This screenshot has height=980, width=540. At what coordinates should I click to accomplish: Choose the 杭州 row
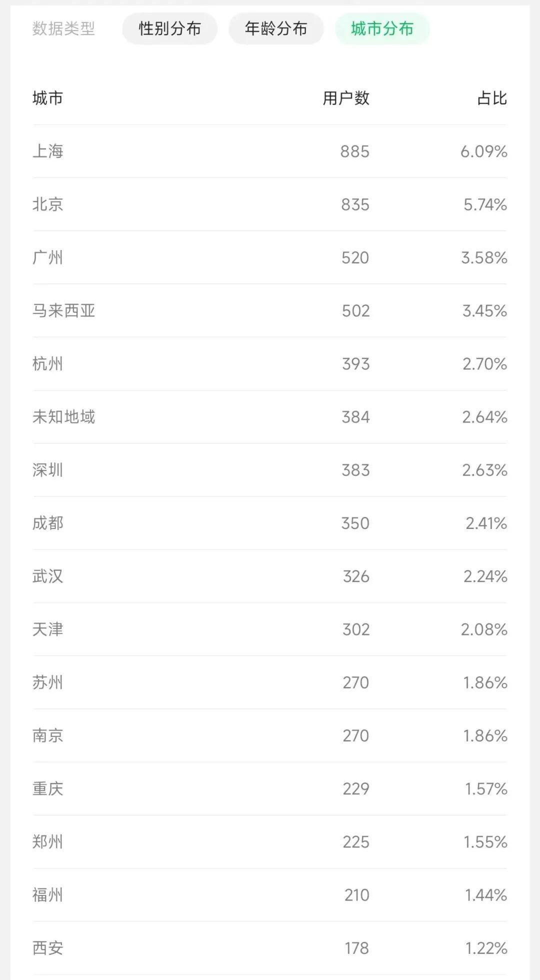pyautogui.click(x=48, y=363)
